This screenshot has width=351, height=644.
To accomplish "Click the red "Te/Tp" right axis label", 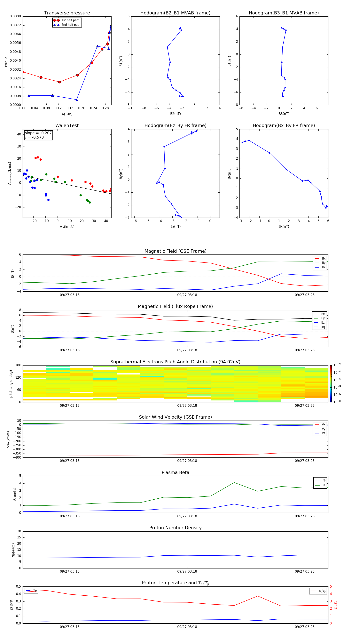I will click(336, 605).
